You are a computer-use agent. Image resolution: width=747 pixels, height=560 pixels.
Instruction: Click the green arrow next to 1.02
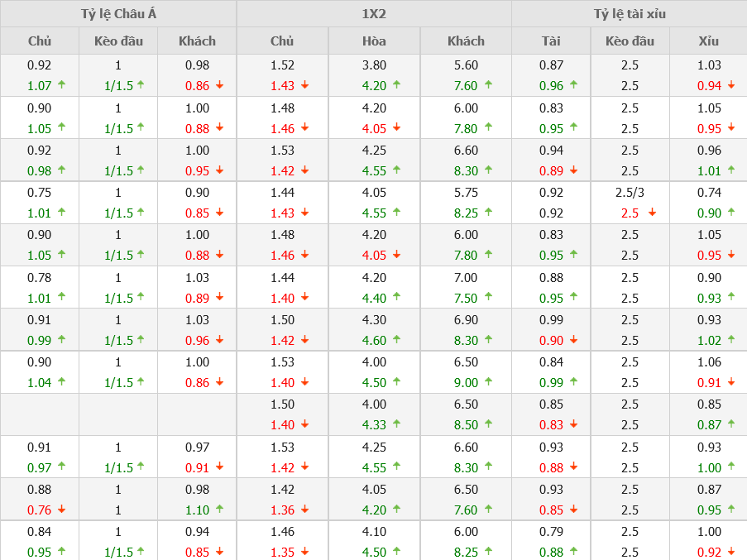[x=730, y=340]
